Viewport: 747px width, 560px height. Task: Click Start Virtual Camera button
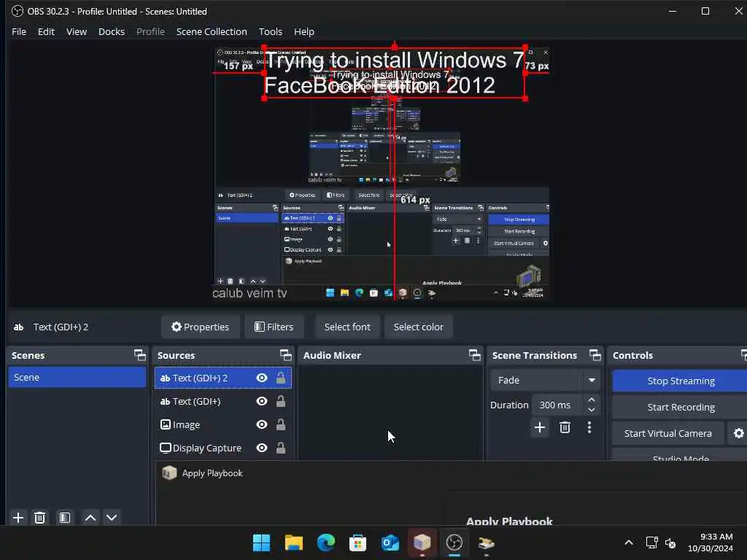[668, 433]
